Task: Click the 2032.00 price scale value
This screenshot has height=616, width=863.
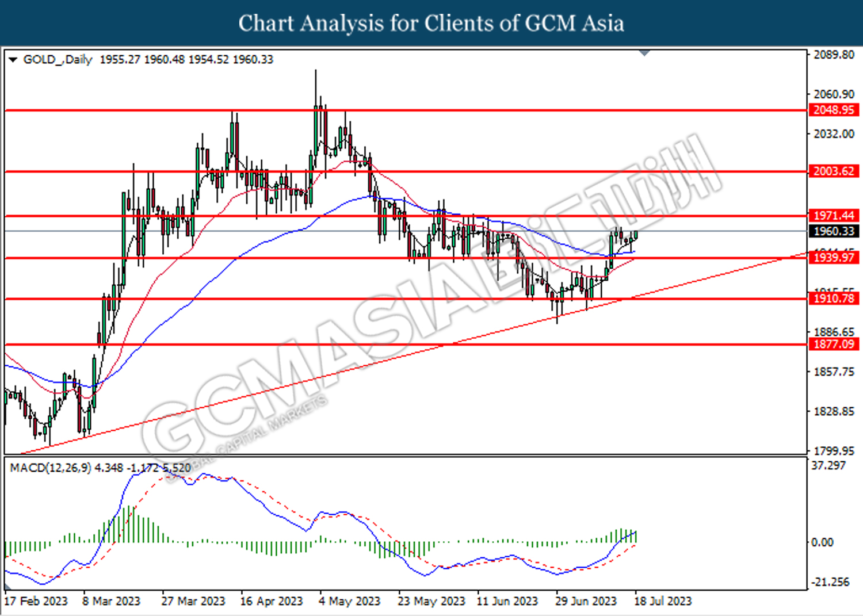Action: 834,134
